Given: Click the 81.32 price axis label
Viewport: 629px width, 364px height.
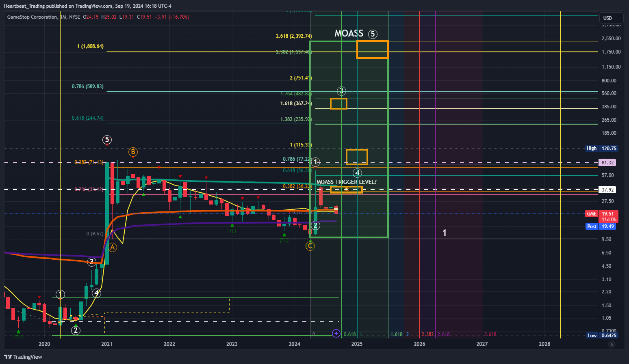Looking at the screenshot, I should coord(607,162).
